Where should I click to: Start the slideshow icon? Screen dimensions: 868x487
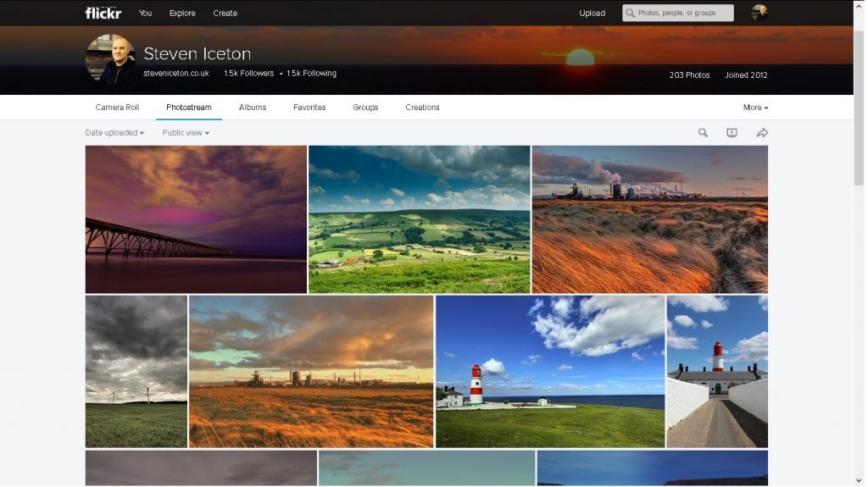(732, 133)
